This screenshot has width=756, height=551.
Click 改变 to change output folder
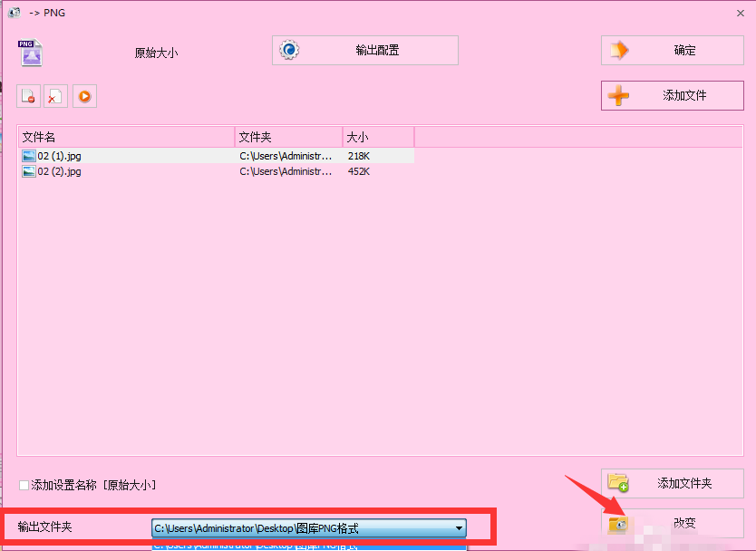(672, 523)
